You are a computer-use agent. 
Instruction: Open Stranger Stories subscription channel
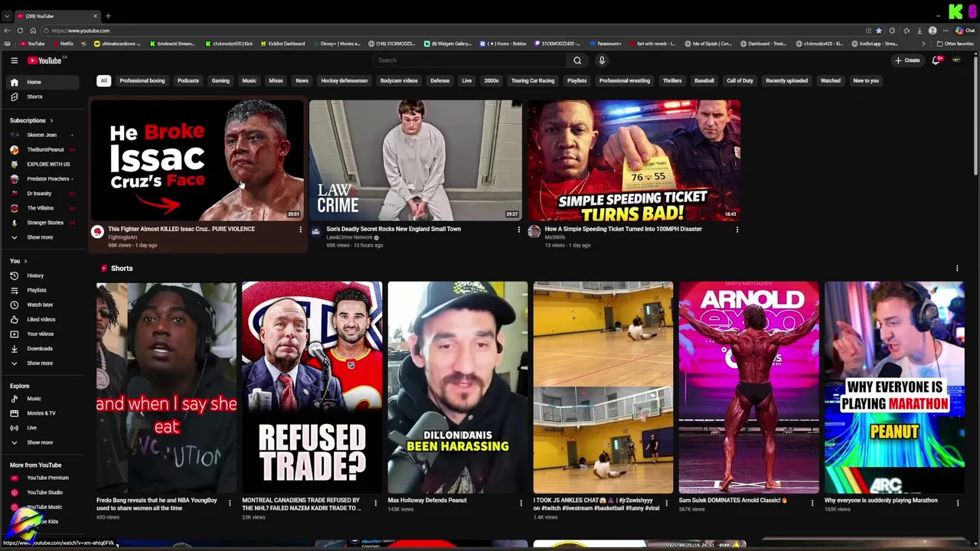pyautogui.click(x=44, y=223)
